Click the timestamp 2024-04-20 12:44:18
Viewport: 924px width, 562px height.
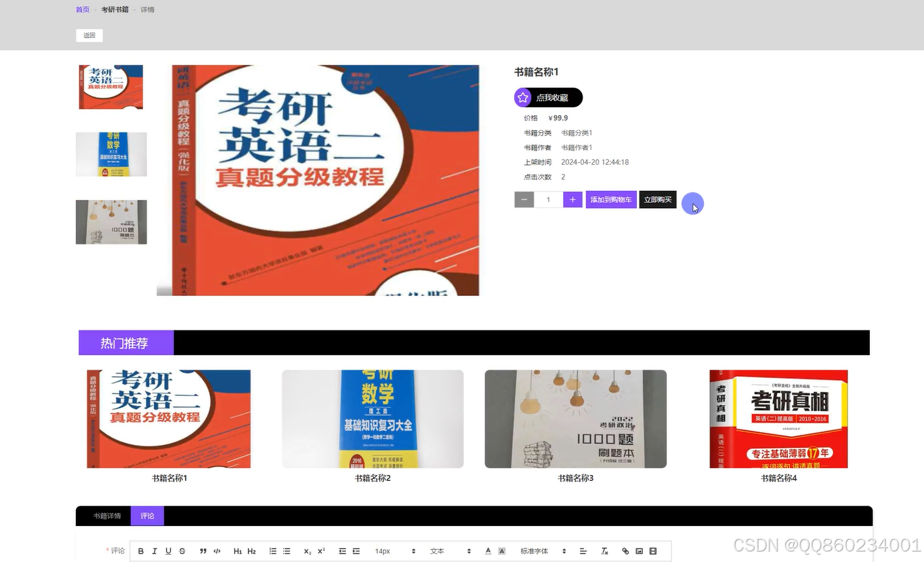(x=595, y=162)
